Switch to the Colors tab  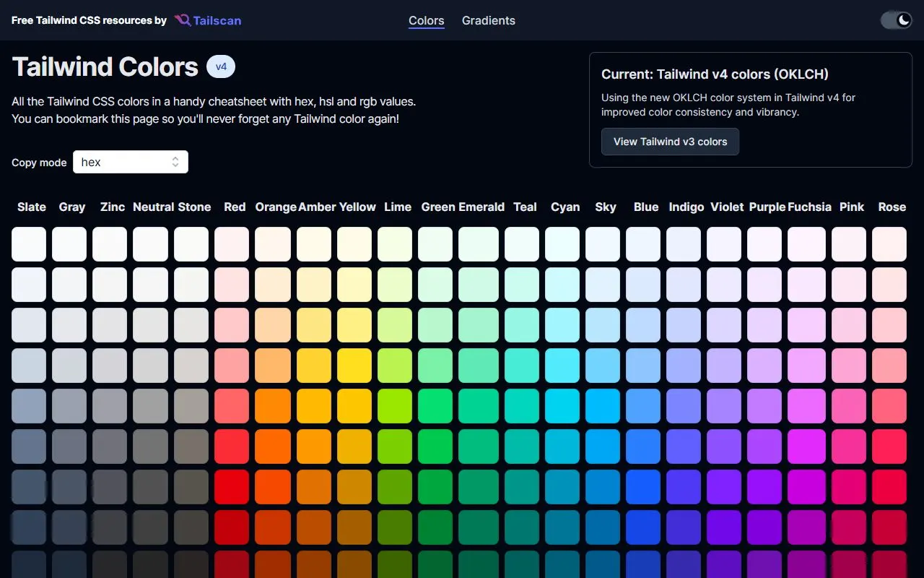(x=427, y=20)
